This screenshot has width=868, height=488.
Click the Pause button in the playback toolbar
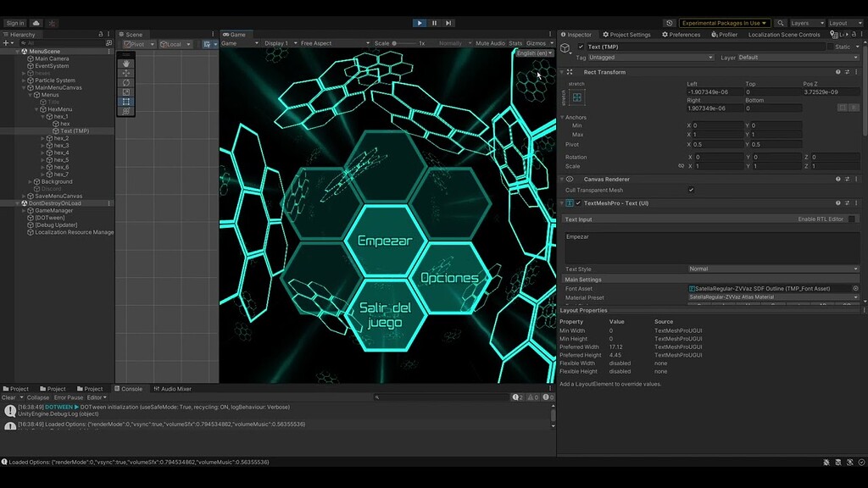pos(434,23)
